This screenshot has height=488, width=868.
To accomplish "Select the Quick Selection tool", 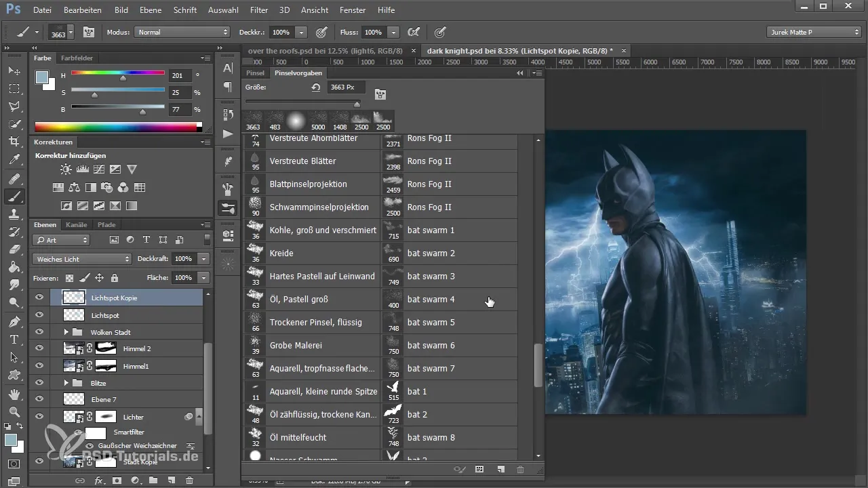I will (x=14, y=124).
